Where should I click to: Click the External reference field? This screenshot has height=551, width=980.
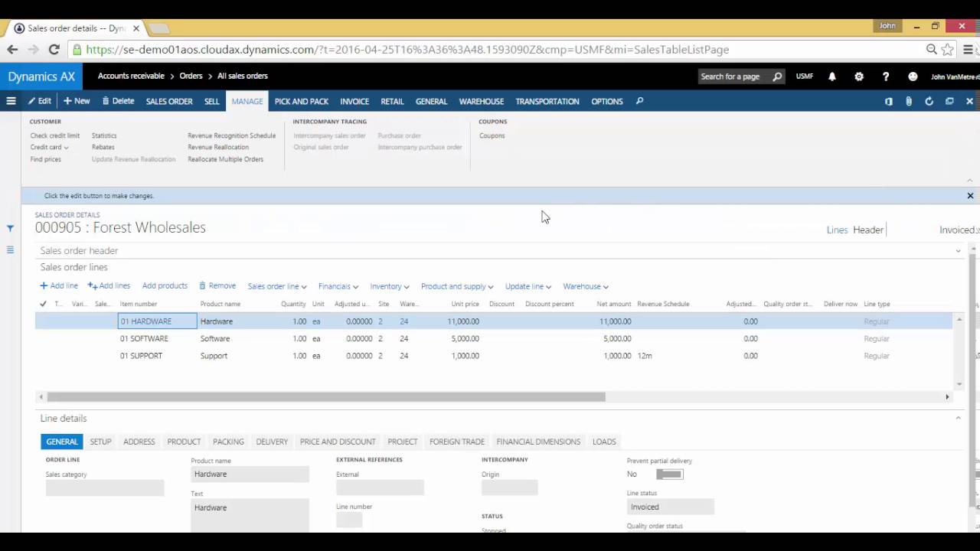(380, 487)
